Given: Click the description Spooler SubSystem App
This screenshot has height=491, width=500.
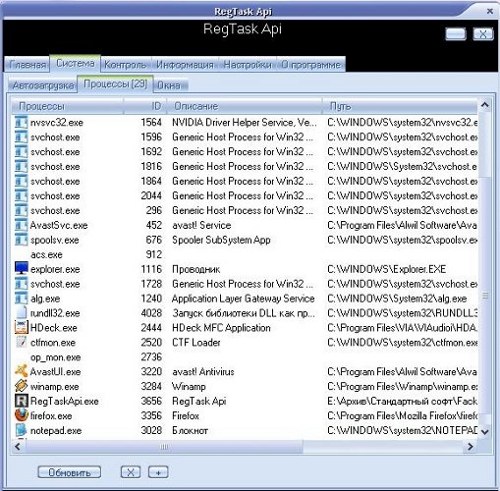Looking at the screenshot, I should click(x=221, y=240).
